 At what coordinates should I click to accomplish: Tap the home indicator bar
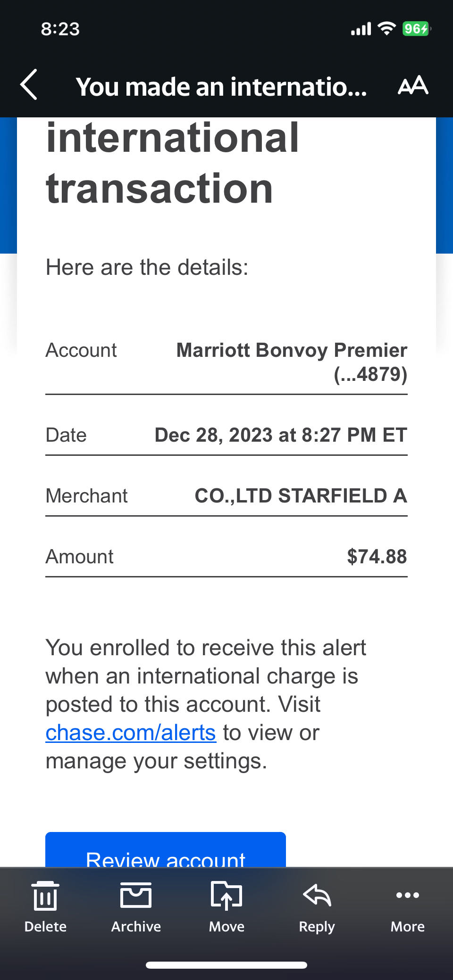coord(226,965)
